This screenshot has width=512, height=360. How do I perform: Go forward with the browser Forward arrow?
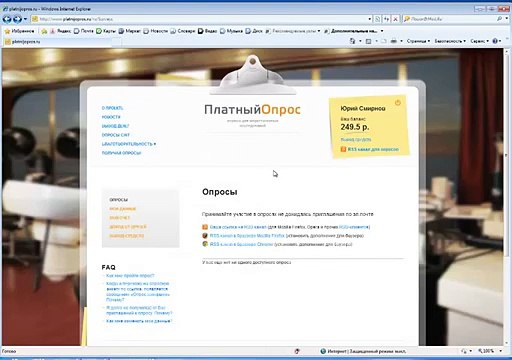pyautogui.click(x=17, y=19)
